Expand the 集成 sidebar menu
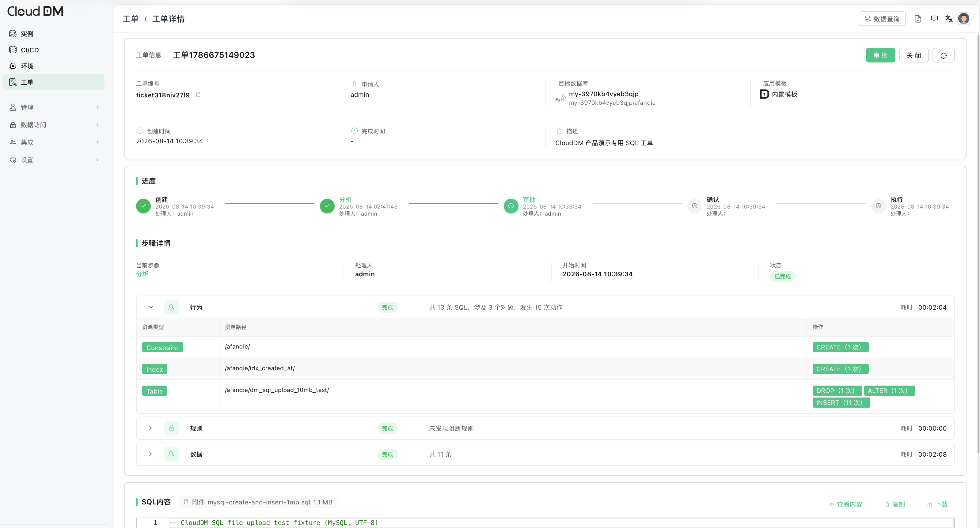Viewport: 980px width, 528px height. click(54, 142)
